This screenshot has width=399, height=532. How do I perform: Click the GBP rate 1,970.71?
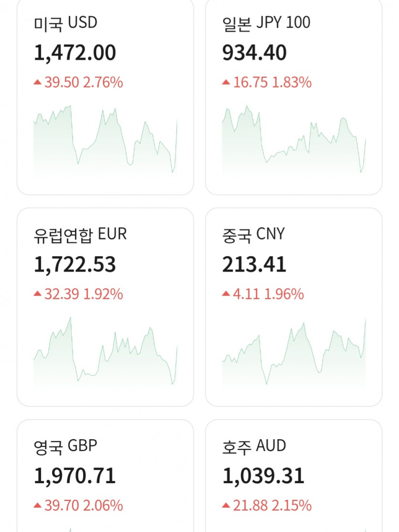[75, 476]
